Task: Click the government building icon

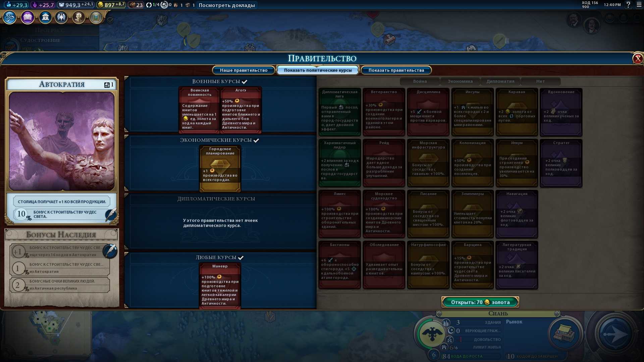Action: coord(45,17)
